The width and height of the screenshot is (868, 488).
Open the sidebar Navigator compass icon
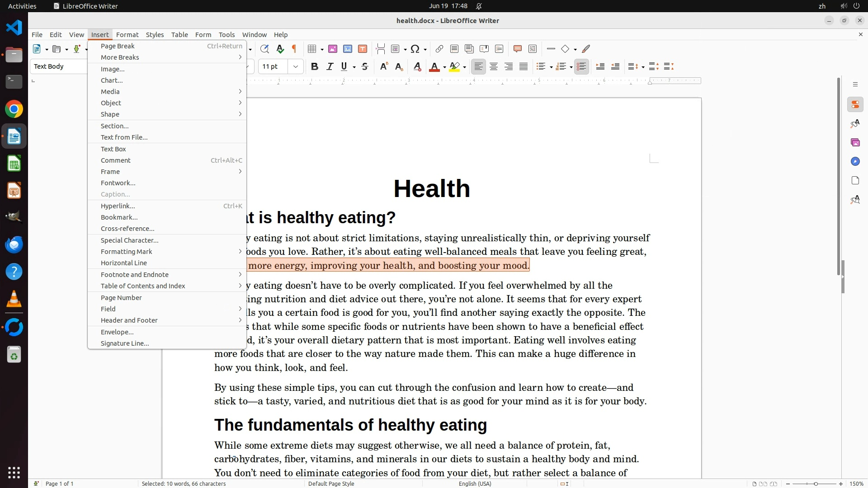click(x=855, y=162)
